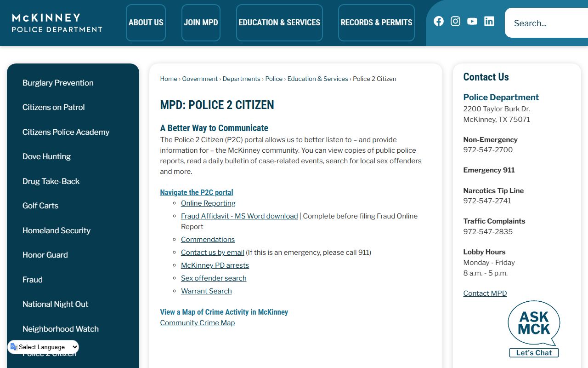This screenshot has width=588, height=368.
Task: Open Sex offender search link
Action: (x=214, y=278)
